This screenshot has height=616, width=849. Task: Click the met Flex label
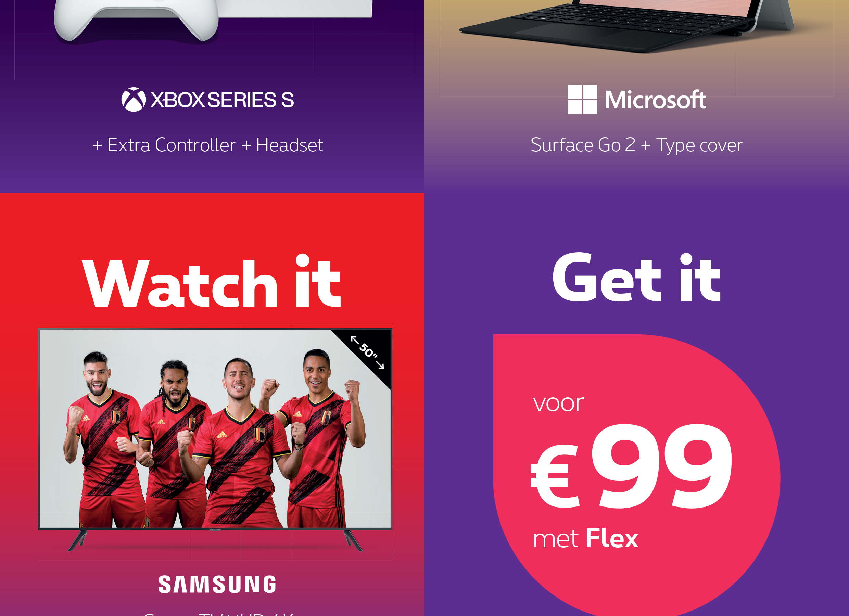click(585, 539)
